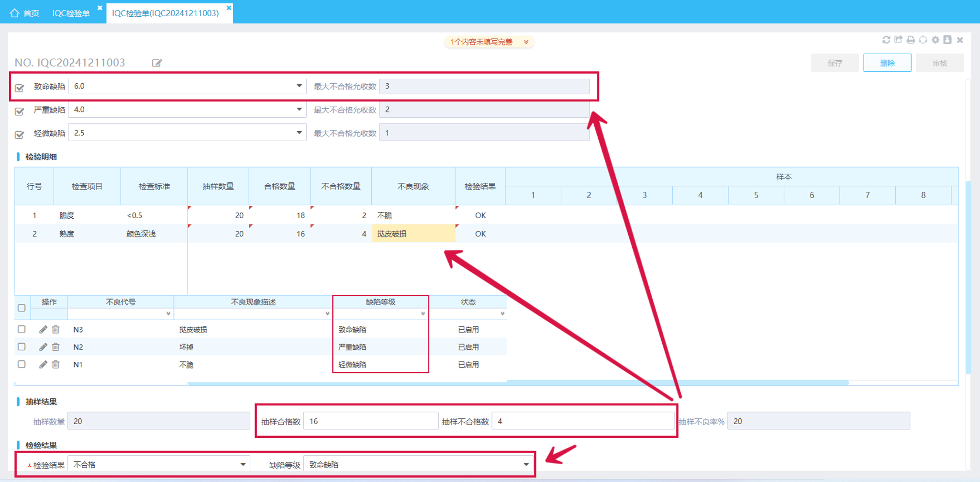The width and height of the screenshot is (980, 482).
Task: Click the printer icon in the form toolbar
Action: point(911,40)
